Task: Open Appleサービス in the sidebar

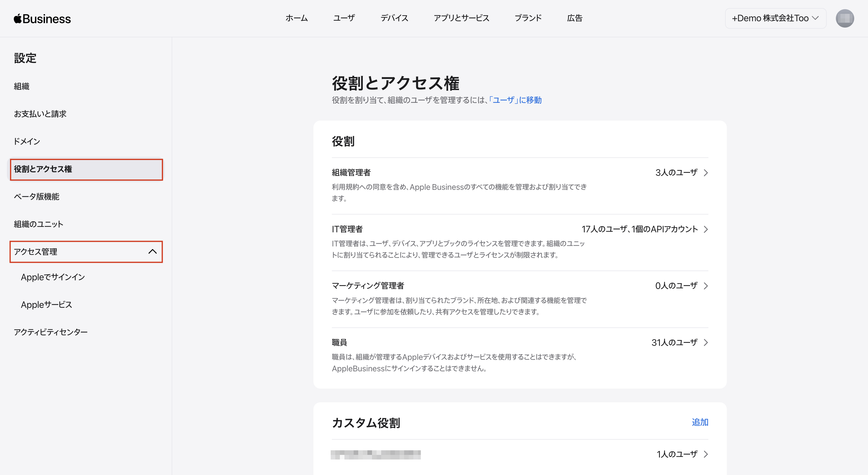Action: [46, 305]
